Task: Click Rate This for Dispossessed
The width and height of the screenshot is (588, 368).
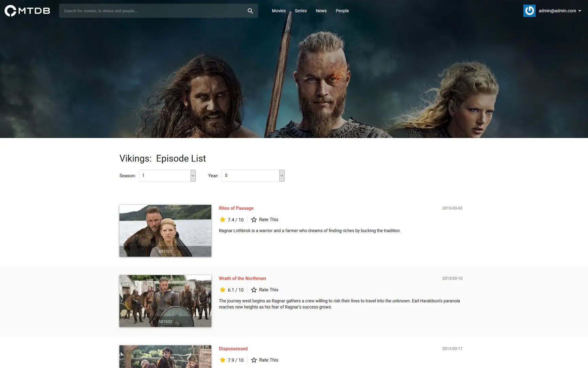Action: pos(268,360)
